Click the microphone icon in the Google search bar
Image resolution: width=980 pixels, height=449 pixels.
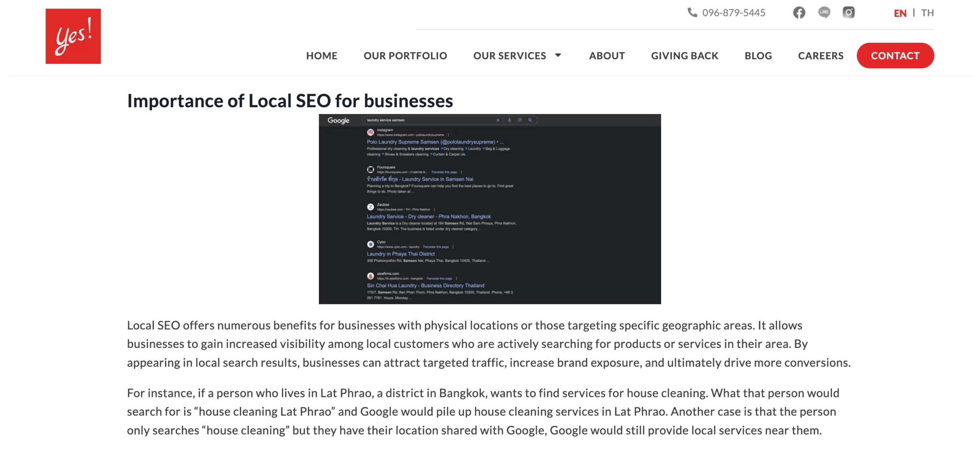pos(509,120)
